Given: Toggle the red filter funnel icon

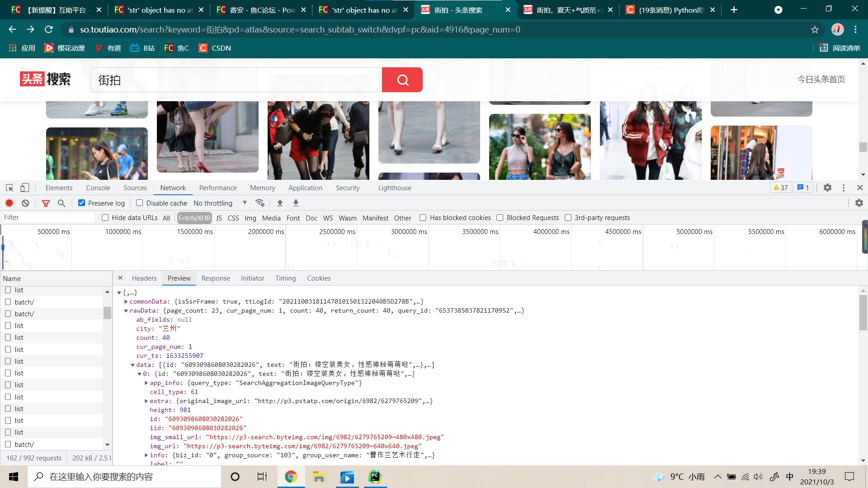Looking at the screenshot, I should coord(46,203).
